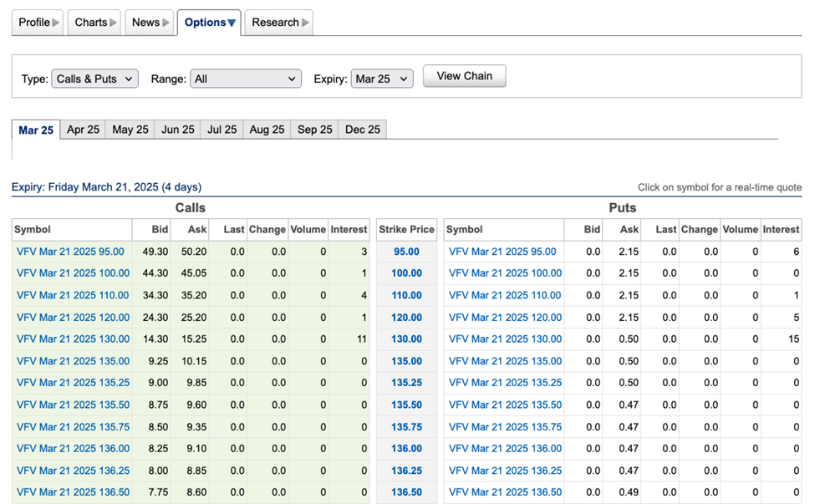Open call symbol VFV Mar 21 2025 135.75
This screenshot has width=815, height=504.
[x=73, y=426]
